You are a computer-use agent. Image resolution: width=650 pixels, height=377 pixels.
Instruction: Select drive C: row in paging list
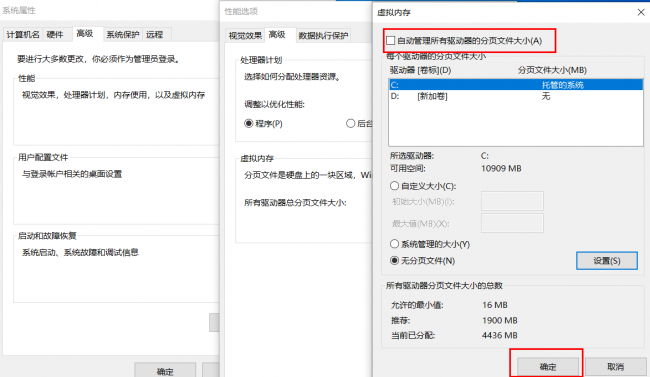[516, 85]
